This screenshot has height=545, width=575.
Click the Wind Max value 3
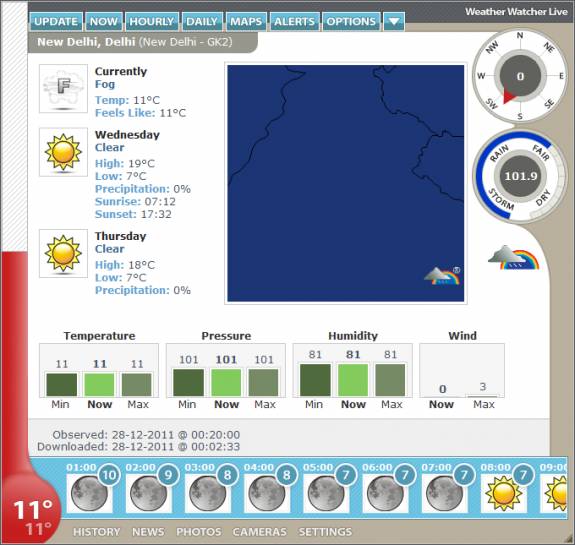tap(483, 387)
